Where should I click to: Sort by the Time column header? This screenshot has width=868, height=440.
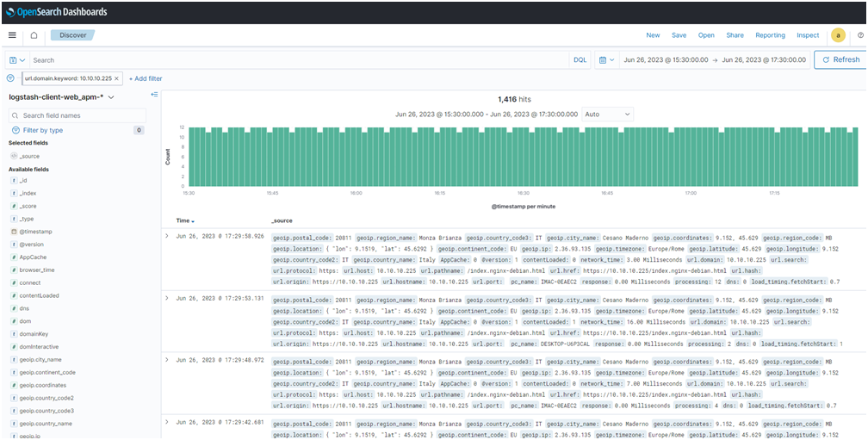click(185, 220)
